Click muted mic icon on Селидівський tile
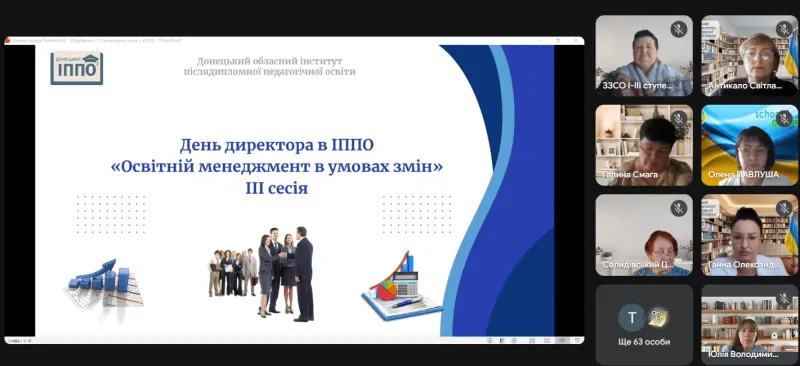This screenshot has height=366, width=800. pyautogui.click(x=679, y=208)
